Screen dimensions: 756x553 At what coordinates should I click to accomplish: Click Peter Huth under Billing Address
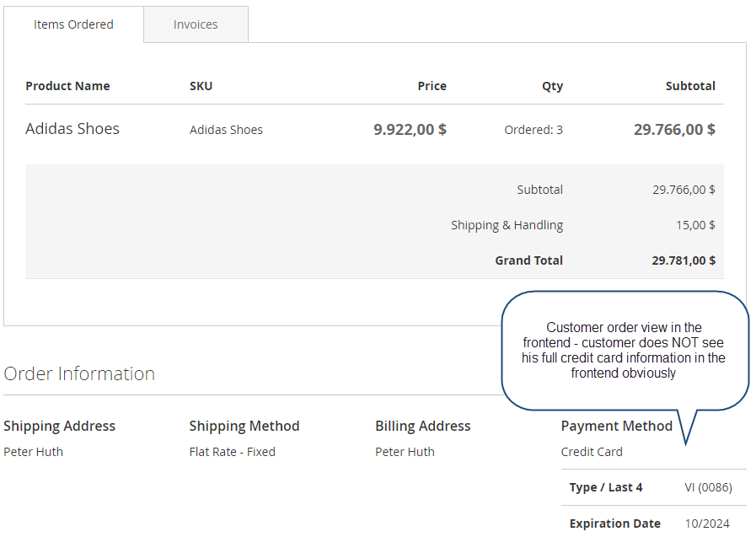(x=405, y=452)
